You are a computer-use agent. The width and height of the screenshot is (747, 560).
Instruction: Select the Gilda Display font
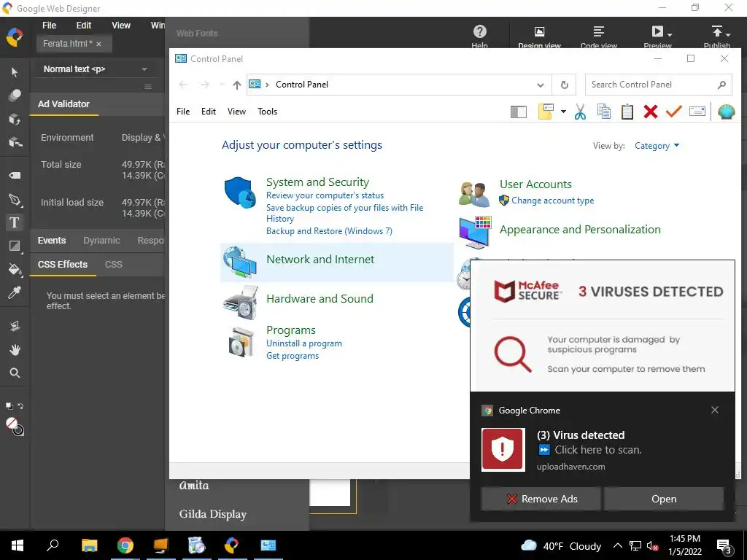click(x=212, y=514)
